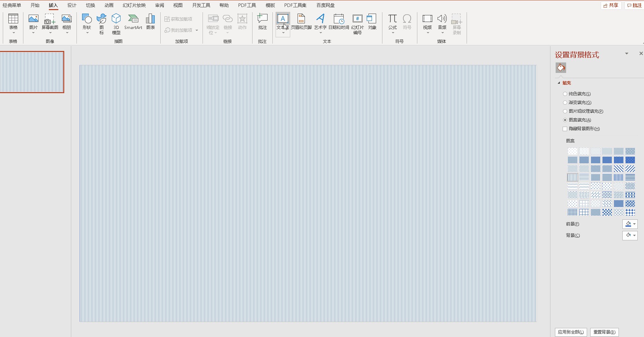Choose the first pattern swatch in the grid
This screenshot has height=337, width=644.
[x=572, y=151]
